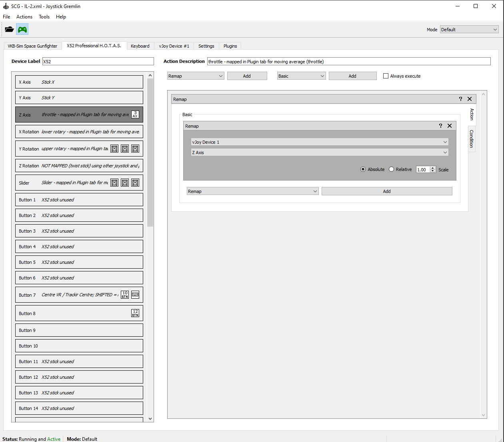Click the open profile folder icon
504x442 pixels.
tap(9, 29)
